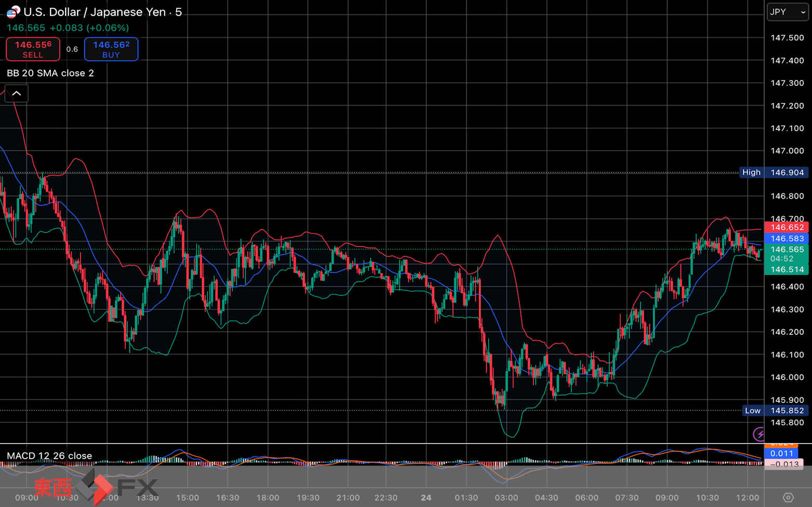Open the JPY currency dropdown
The image size is (812, 507).
pos(787,12)
